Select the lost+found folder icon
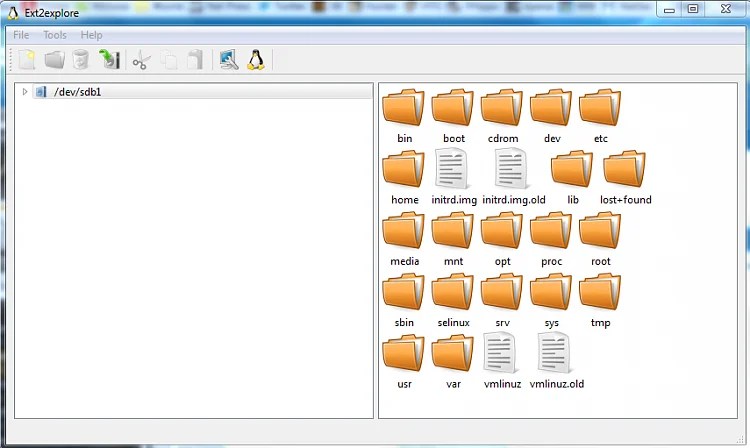This screenshot has height=448, width=750. (x=625, y=169)
